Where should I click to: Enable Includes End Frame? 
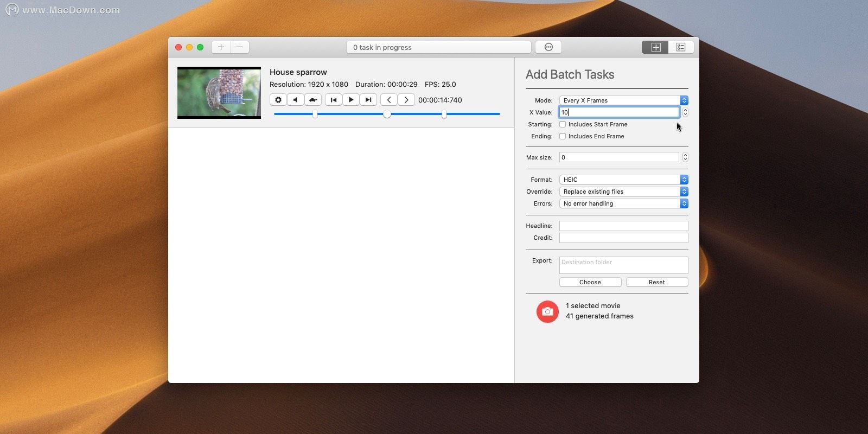(x=563, y=136)
